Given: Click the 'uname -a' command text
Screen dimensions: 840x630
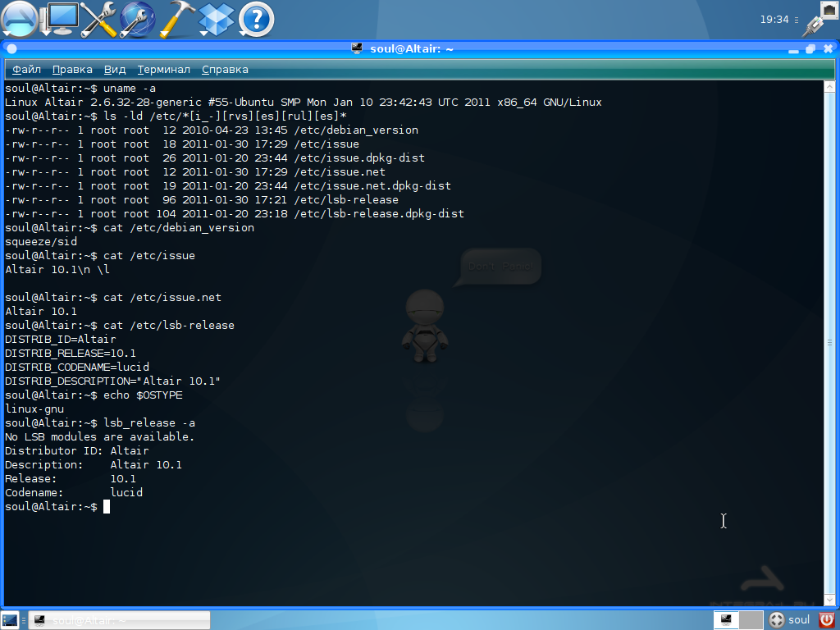Looking at the screenshot, I should [x=130, y=89].
